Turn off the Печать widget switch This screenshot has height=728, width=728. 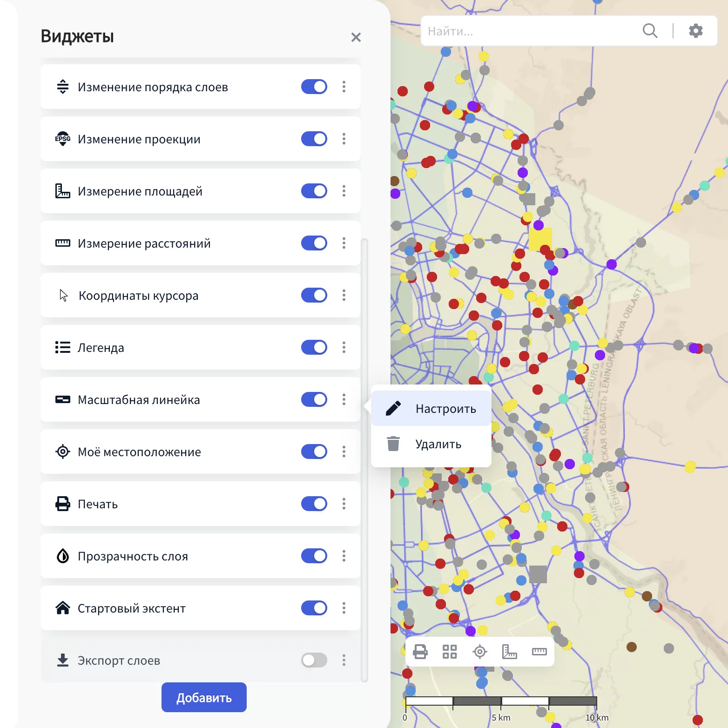[x=314, y=504]
